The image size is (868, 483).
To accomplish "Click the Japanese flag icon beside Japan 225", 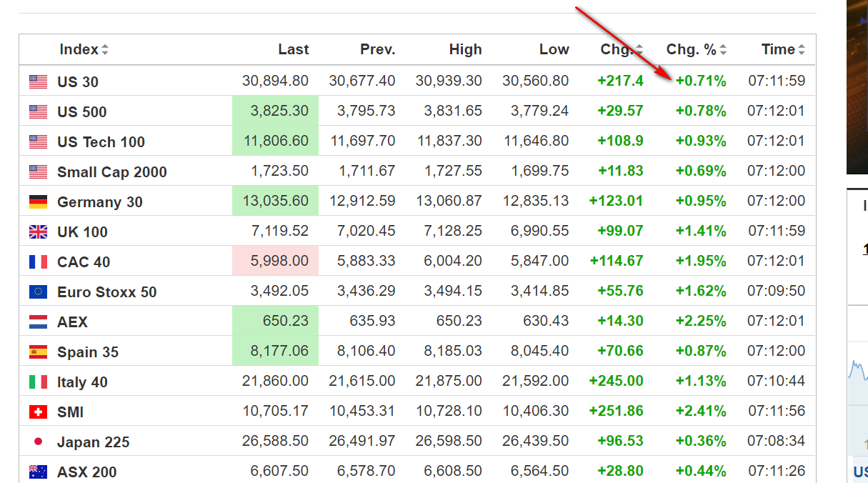I will [x=38, y=442].
